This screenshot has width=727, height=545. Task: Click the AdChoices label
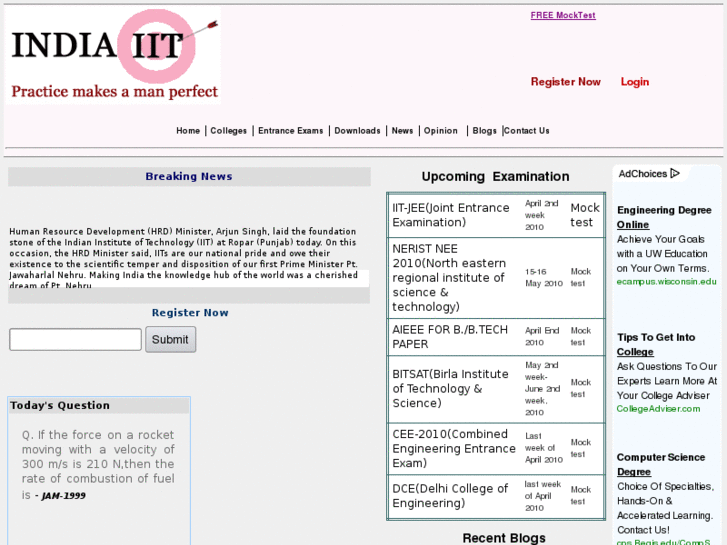642,174
